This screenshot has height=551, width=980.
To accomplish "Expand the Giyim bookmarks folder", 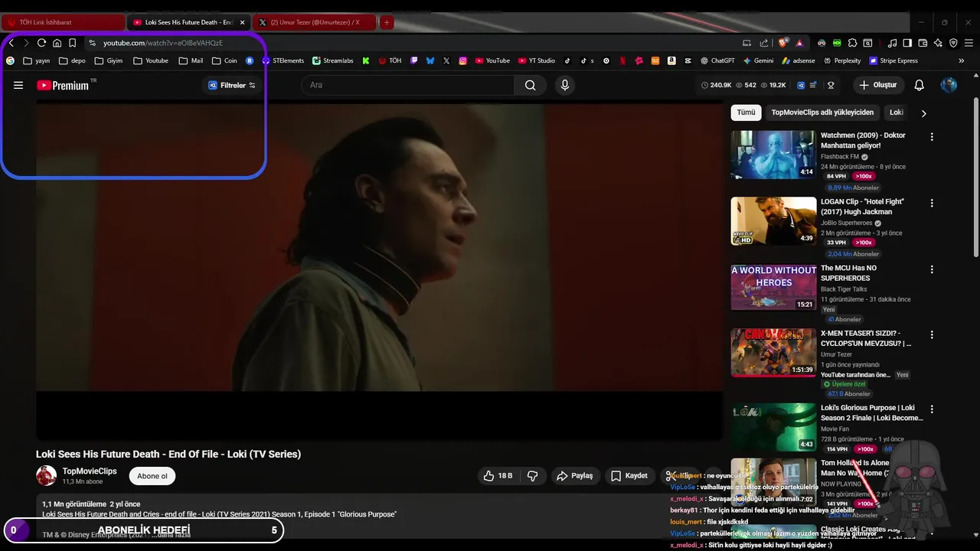I will tap(109, 60).
